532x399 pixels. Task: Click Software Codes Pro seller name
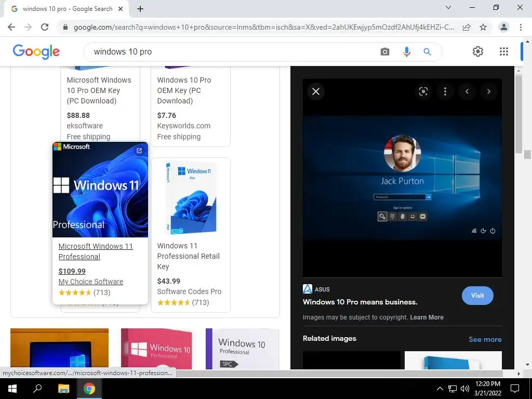pos(189,291)
